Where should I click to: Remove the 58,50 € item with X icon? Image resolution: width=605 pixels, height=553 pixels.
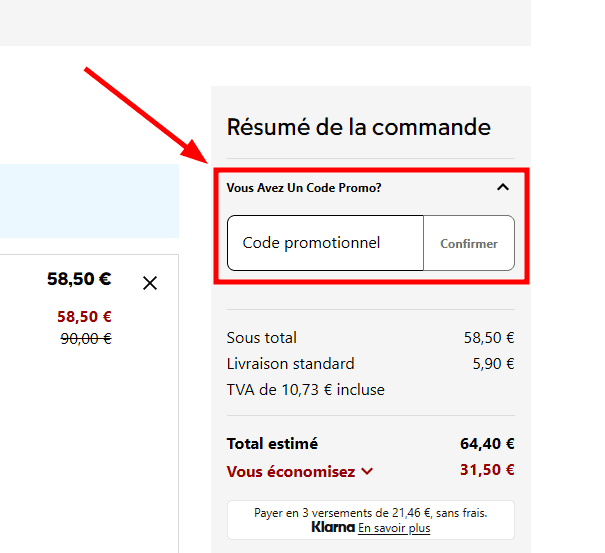click(x=150, y=283)
